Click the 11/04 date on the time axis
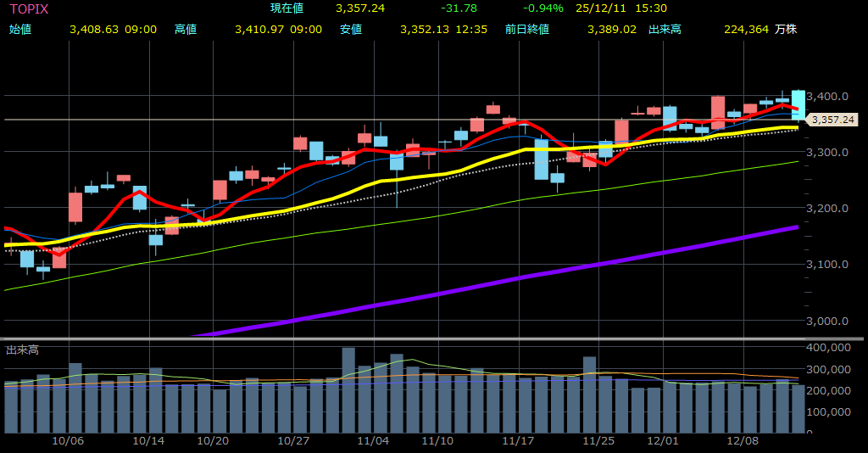This screenshot has width=868, height=453. pyautogui.click(x=373, y=441)
